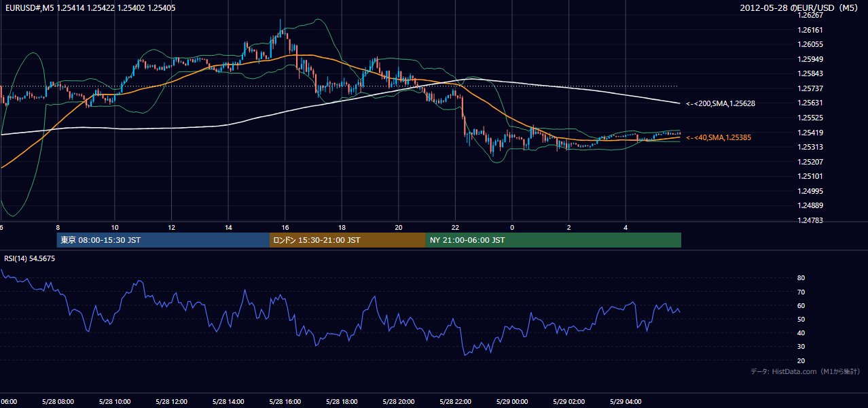The image size is (868, 408).
Task: Click hour 16 on the chart axis
Action: point(285,227)
